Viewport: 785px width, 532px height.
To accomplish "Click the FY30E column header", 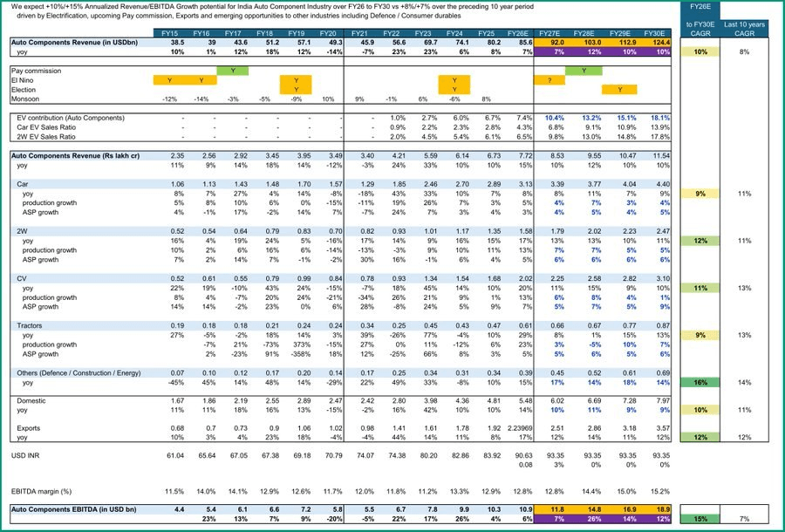I will coord(654,33).
